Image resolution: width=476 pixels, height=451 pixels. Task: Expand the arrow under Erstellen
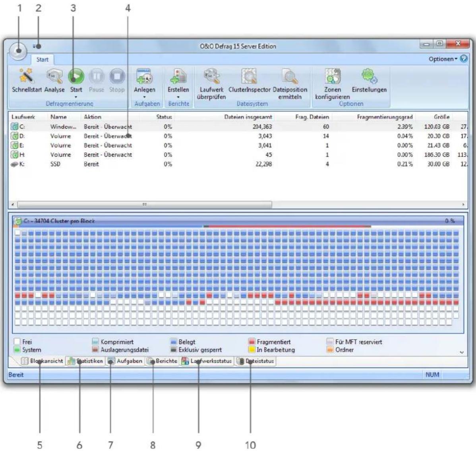pos(178,97)
